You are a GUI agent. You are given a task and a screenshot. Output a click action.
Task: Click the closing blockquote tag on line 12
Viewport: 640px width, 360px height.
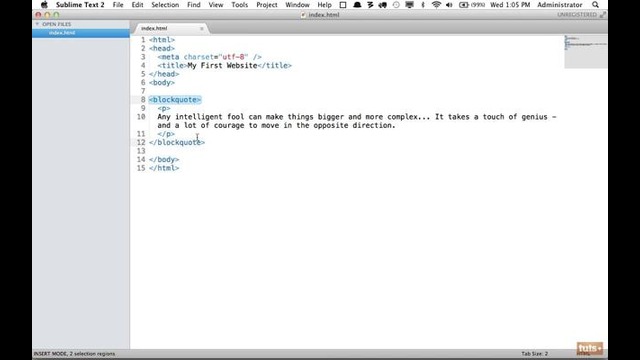177,142
